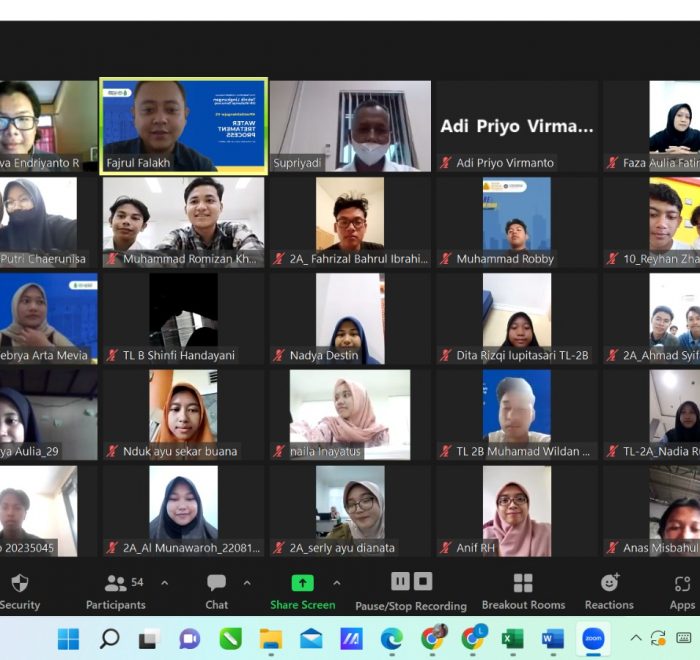Expand the Share Screen options arrow

(x=336, y=583)
